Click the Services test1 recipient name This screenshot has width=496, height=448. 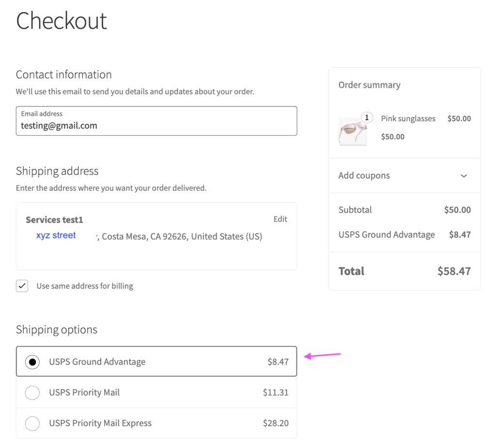coord(54,220)
